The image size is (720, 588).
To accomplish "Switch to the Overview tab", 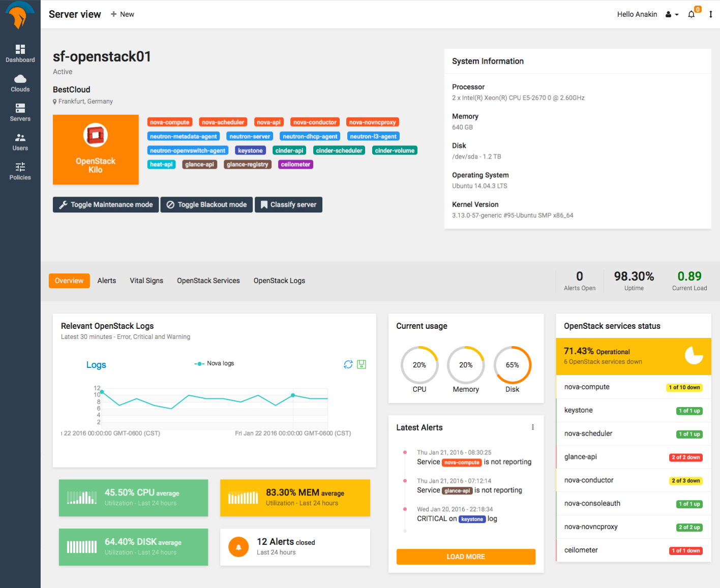I will click(x=69, y=281).
